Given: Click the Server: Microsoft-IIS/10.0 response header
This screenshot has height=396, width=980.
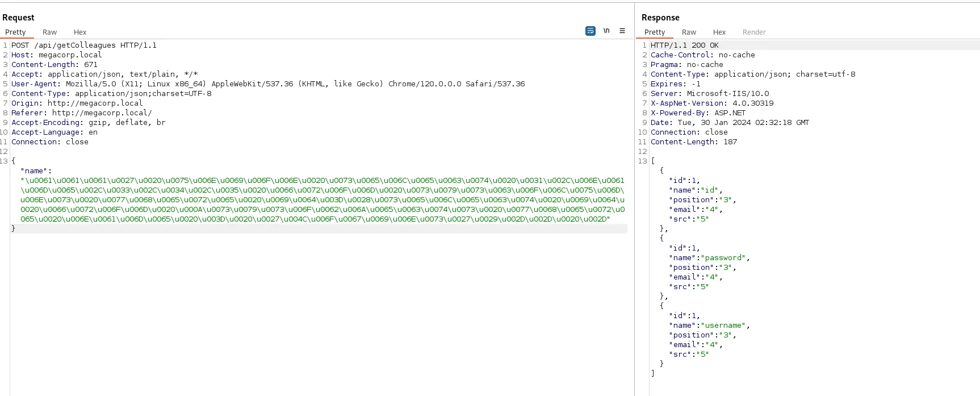Looking at the screenshot, I should pos(710,94).
